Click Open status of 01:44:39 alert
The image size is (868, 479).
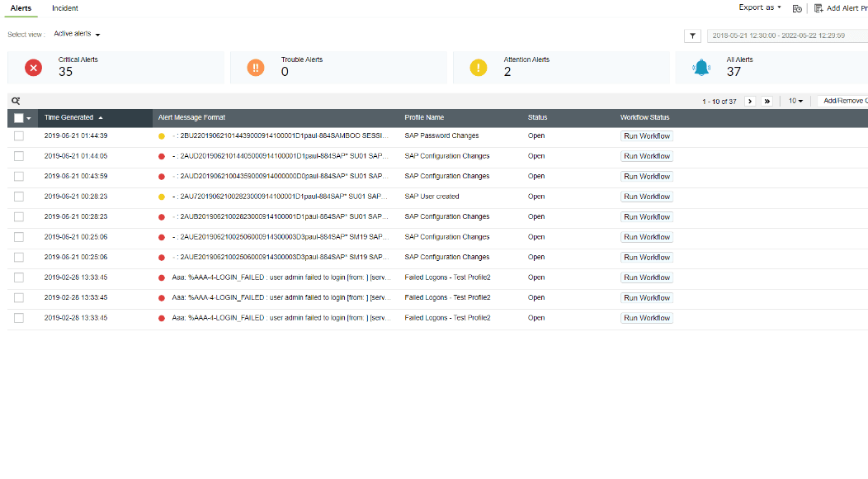tap(535, 135)
